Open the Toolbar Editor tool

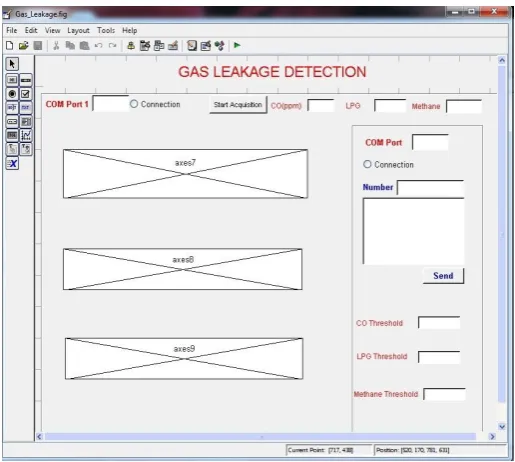[x=173, y=45]
